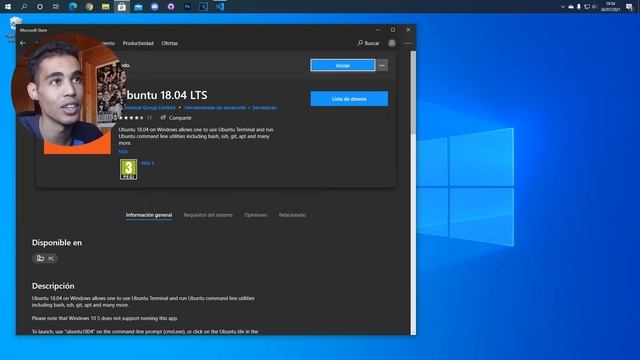Open GitHub Desktop from the taskbar
Viewport: 640px width, 360px height.
[x=171, y=7]
